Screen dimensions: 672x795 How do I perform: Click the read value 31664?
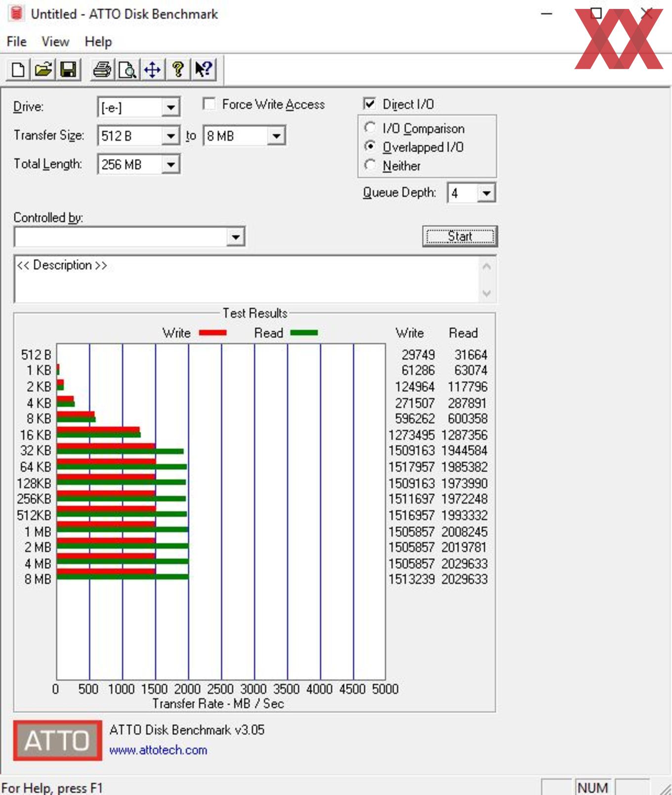471,355
